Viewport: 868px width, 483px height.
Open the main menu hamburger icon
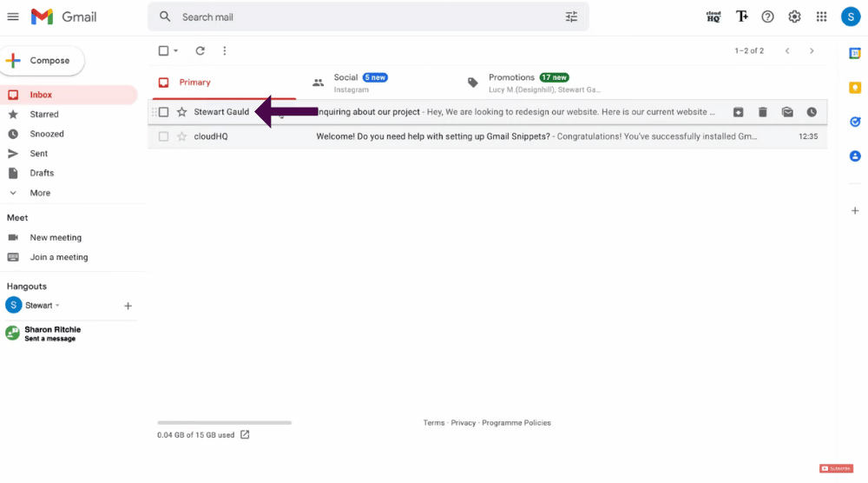pyautogui.click(x=13, y=17)
